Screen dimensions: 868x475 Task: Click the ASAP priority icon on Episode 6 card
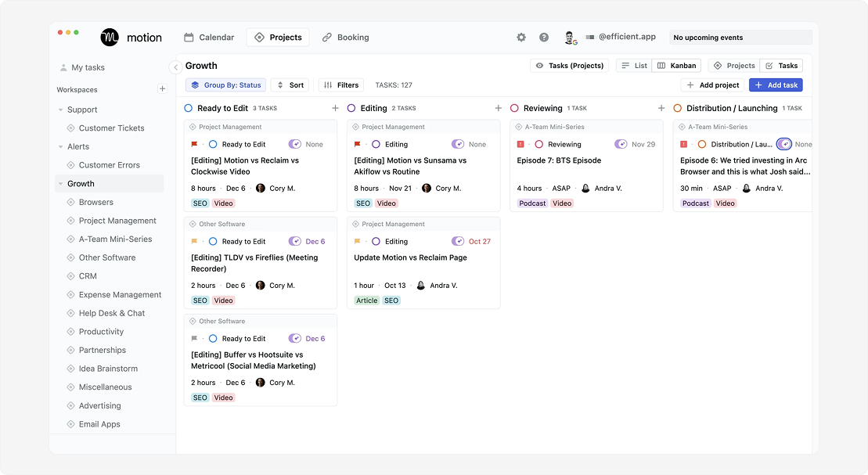click(683, 144)
